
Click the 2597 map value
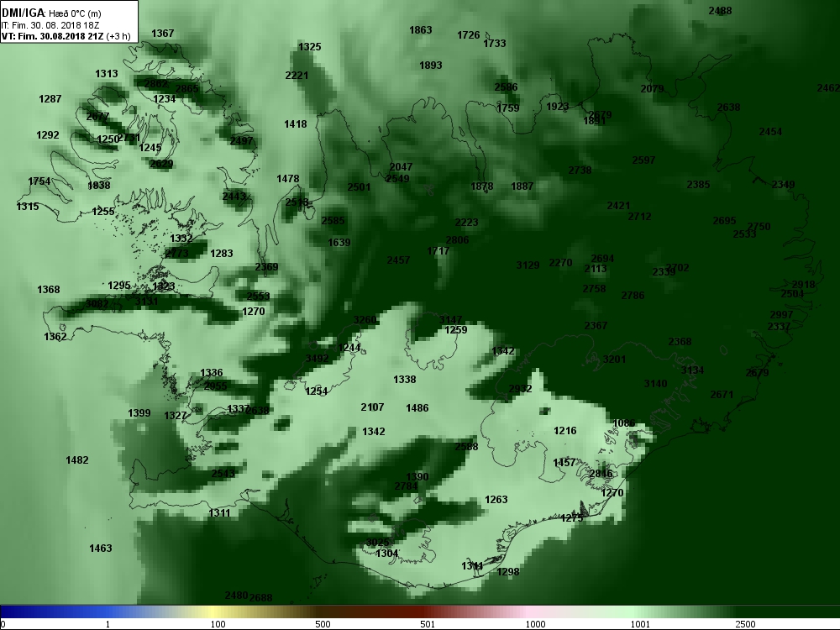643,160
